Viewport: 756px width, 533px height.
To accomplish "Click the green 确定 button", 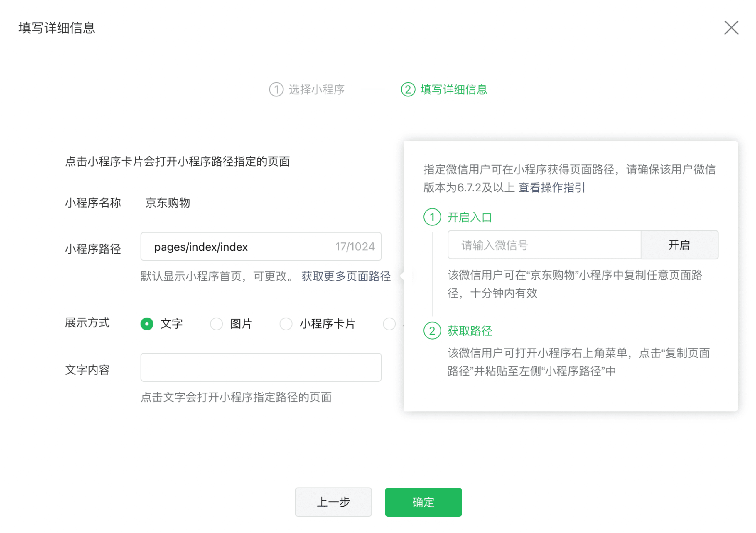I will 423,502.
